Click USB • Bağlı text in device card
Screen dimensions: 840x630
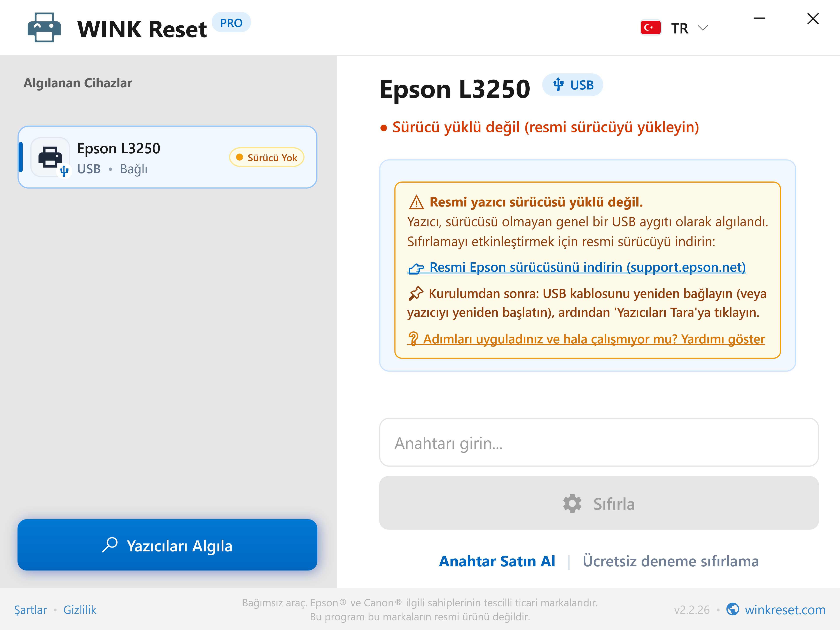(x=112, y=169)
